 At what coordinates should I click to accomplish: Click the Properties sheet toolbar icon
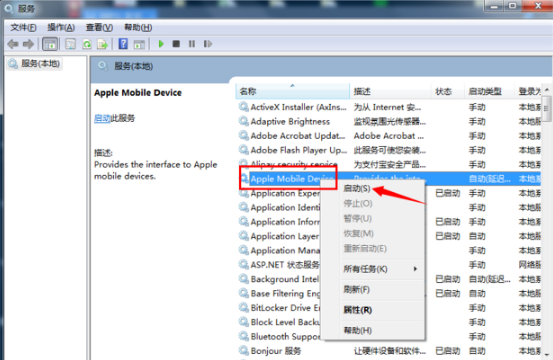pyautogui.click(x=71, y=44)
